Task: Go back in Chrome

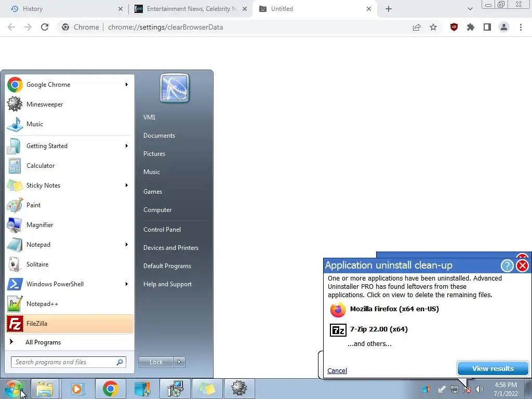Action: click(x=11, y=27)
